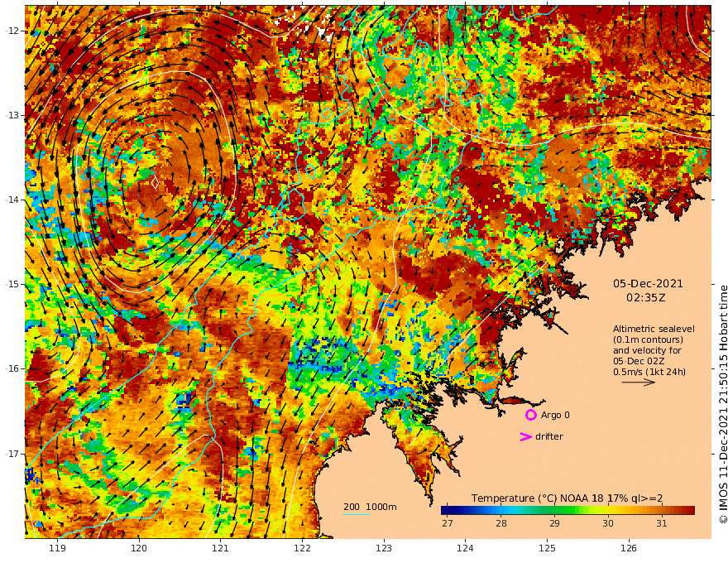
Task: Click latitude label -12 on left axis
Action: pos(12,31)
